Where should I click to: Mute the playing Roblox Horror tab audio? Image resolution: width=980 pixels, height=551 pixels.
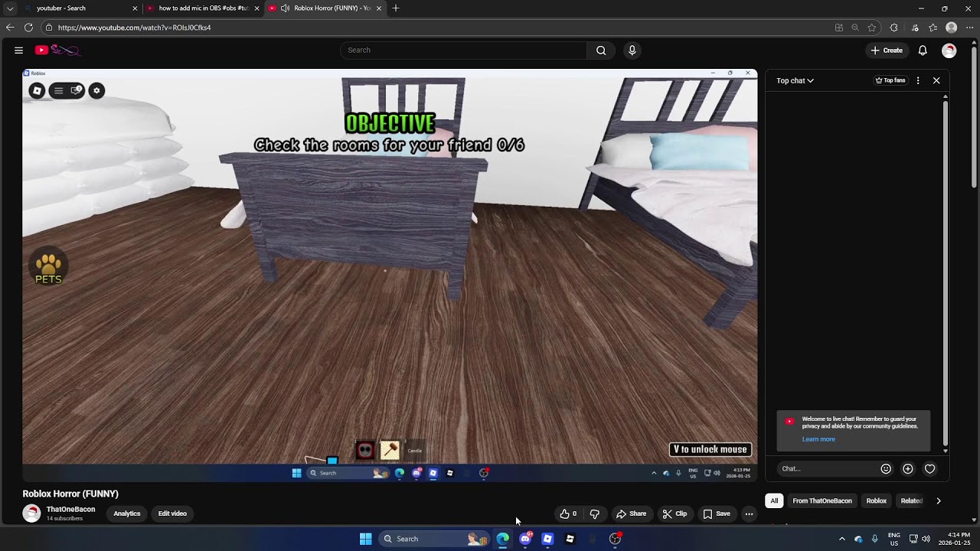pyautogui.click(x=285, y=8)
